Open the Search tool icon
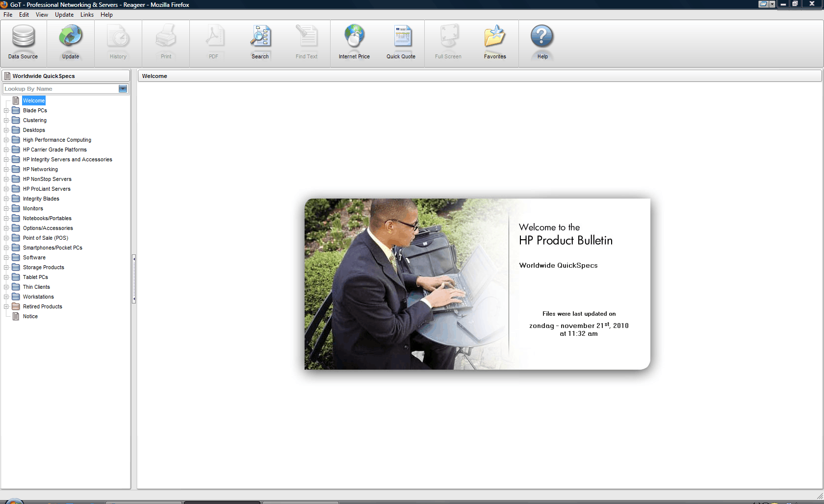Viewport: 824px width, 504px height. coord(260,37)
